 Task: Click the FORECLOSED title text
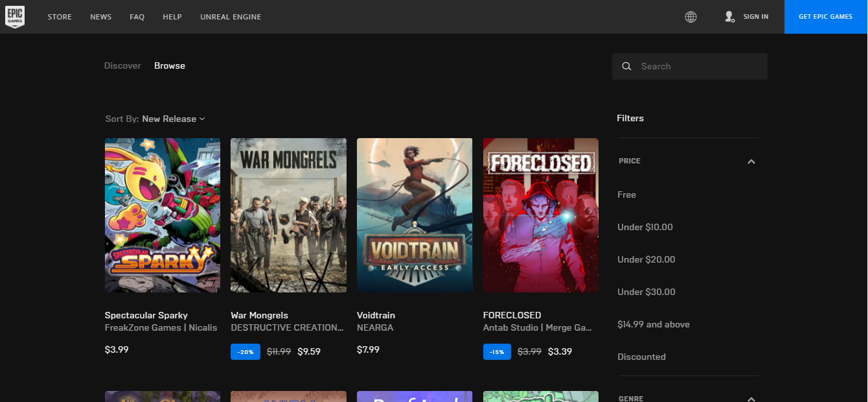[x=512, y=315]
